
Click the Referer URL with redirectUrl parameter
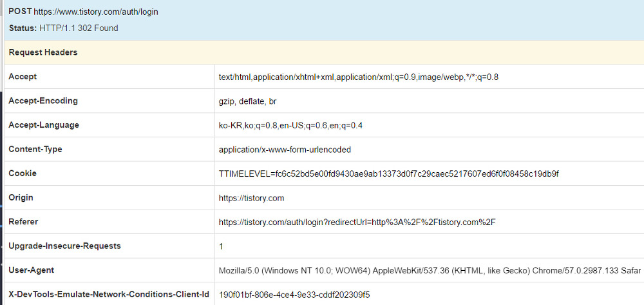(357, 222)
